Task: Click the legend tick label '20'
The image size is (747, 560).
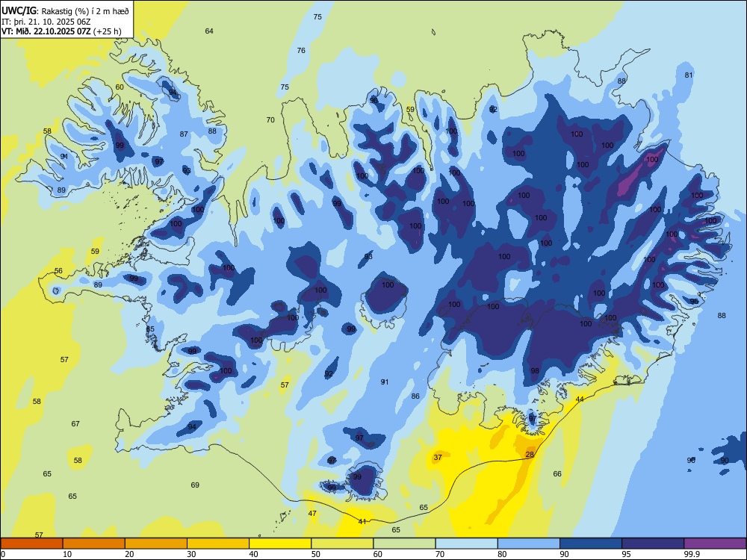Action: 129,554
